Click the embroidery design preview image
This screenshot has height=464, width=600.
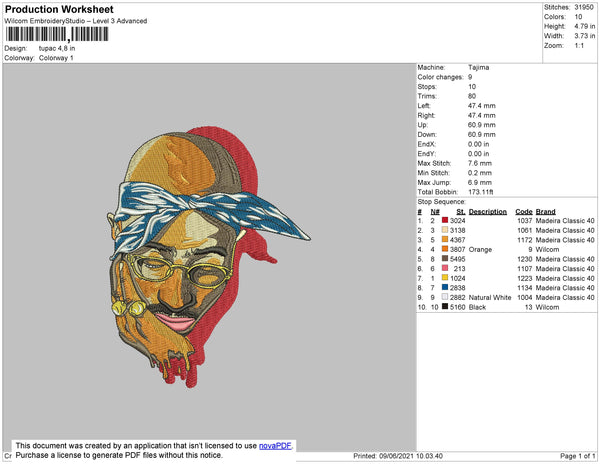[x=209, y=256]
